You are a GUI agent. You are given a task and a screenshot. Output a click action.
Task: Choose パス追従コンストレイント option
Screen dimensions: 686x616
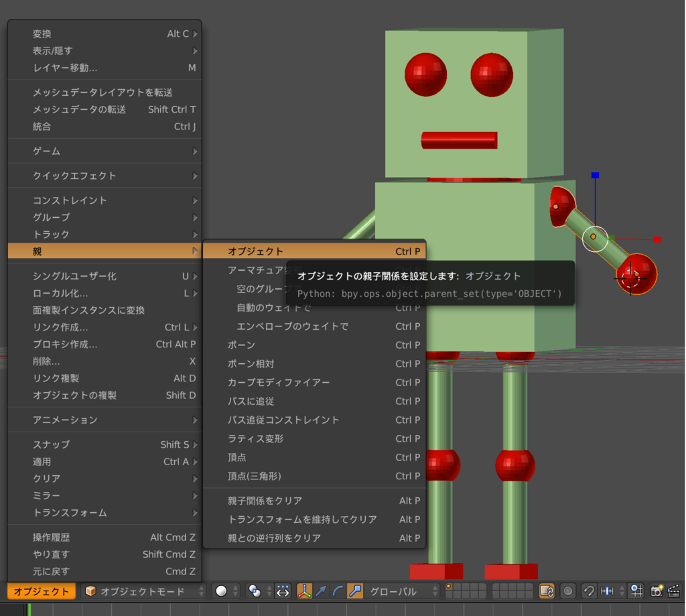click(314, 420)
